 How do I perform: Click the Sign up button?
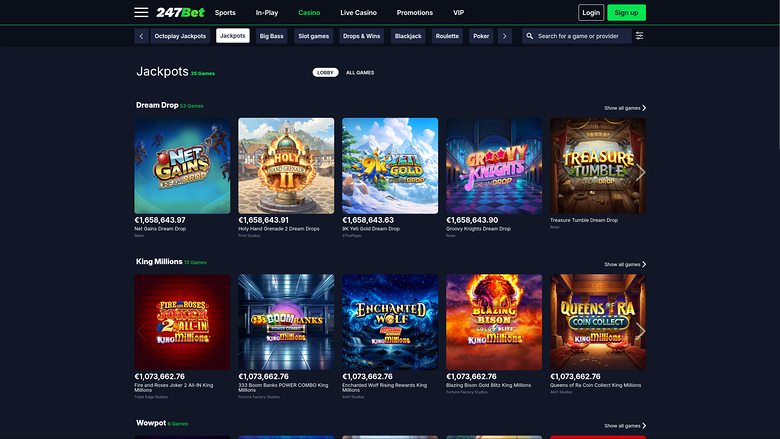point(626,12)
